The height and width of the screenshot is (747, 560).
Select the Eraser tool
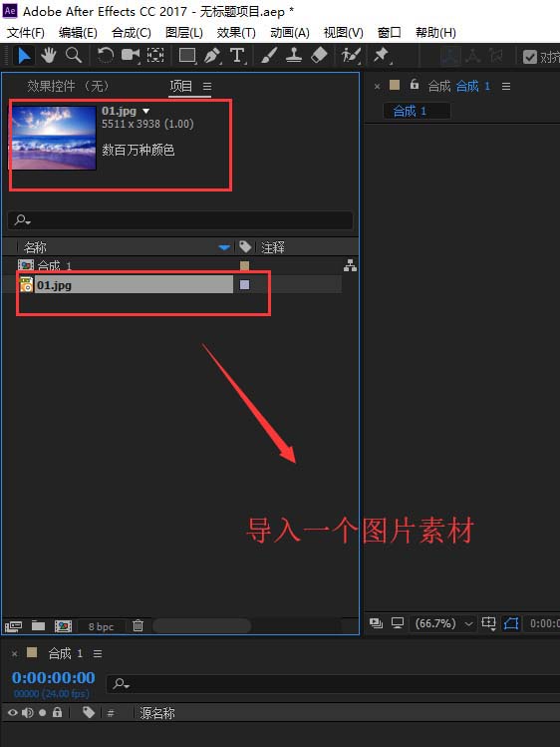click(319, 55)
